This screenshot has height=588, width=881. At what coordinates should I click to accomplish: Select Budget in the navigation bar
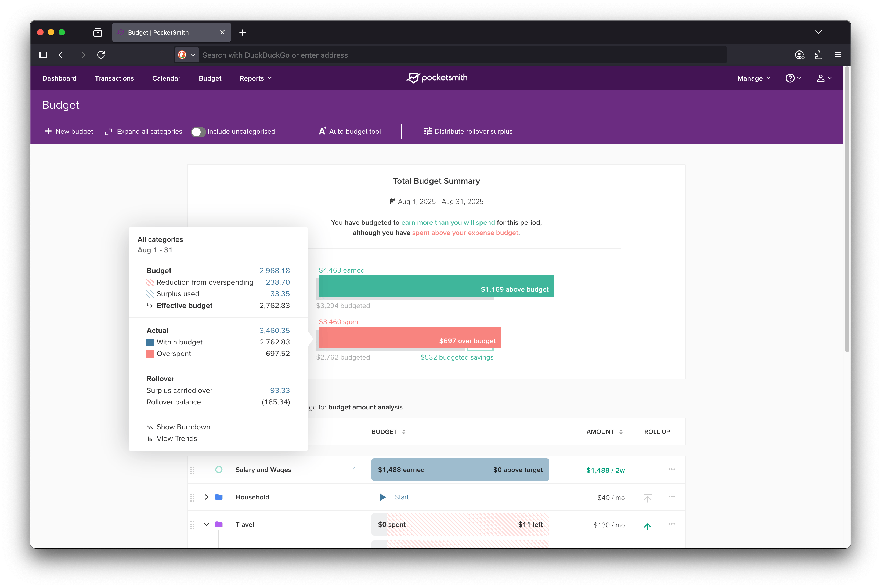click(210, 78)
